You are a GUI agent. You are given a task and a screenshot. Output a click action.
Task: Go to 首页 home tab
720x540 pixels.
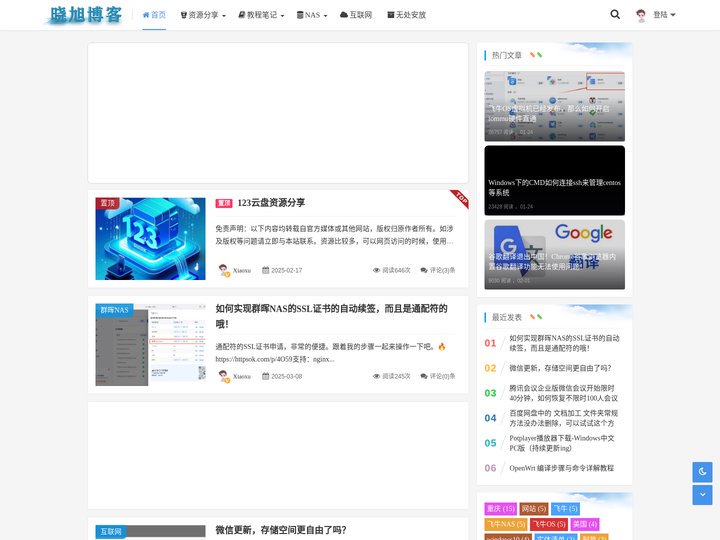point(154,15)
